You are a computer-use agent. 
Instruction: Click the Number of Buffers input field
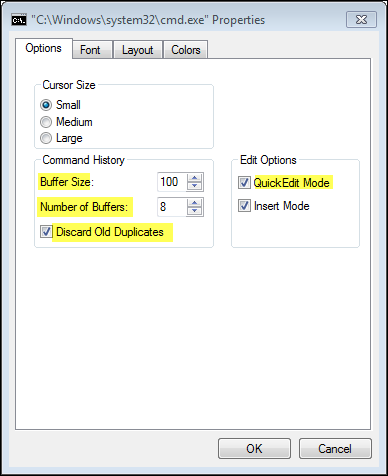pyautogui.click(x=172, y=207)
